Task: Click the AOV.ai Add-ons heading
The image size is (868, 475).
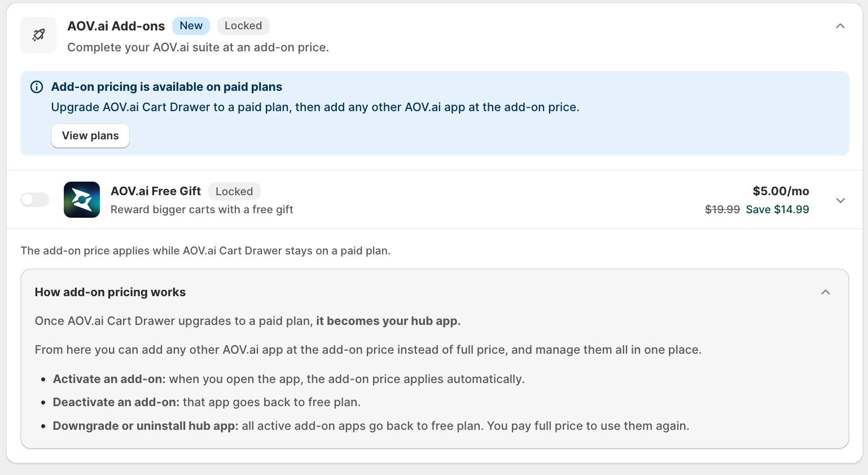Action: coord(116,26)
